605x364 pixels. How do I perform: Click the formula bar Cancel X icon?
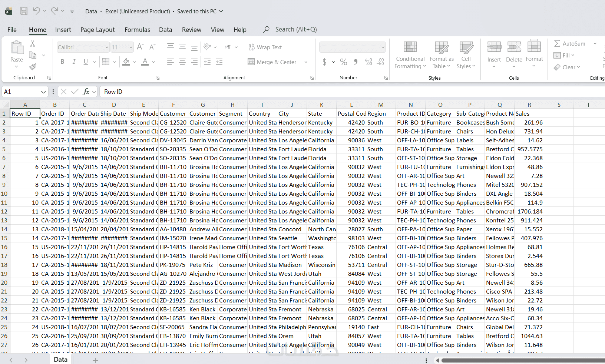pos(64,92)
